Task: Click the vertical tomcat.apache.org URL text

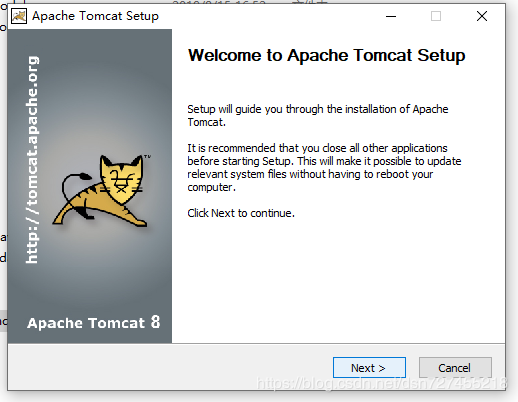Action: [32, 160]
